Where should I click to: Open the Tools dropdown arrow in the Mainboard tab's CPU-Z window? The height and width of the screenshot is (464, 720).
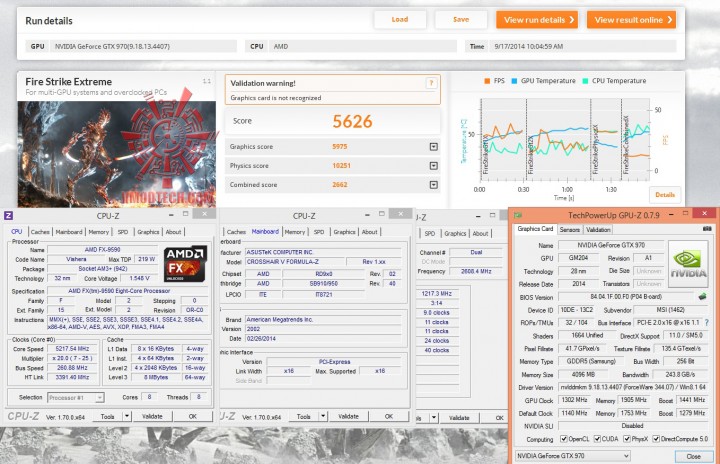click(x=323, y=416)
